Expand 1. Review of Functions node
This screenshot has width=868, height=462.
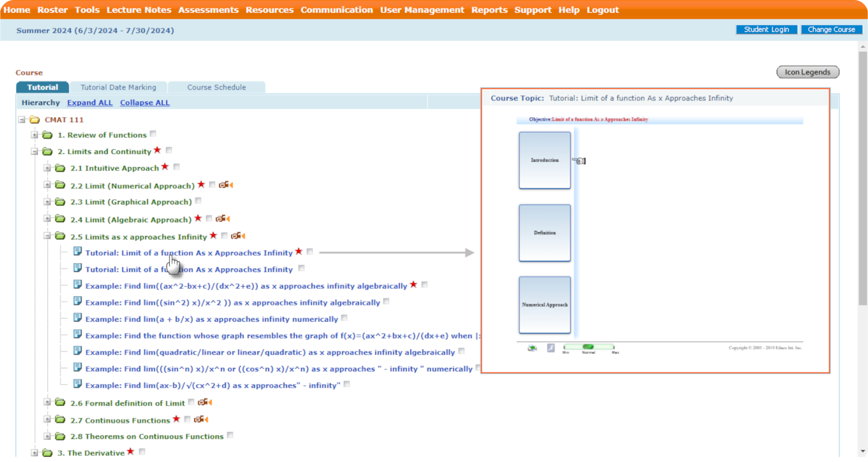tap(34, 135)
